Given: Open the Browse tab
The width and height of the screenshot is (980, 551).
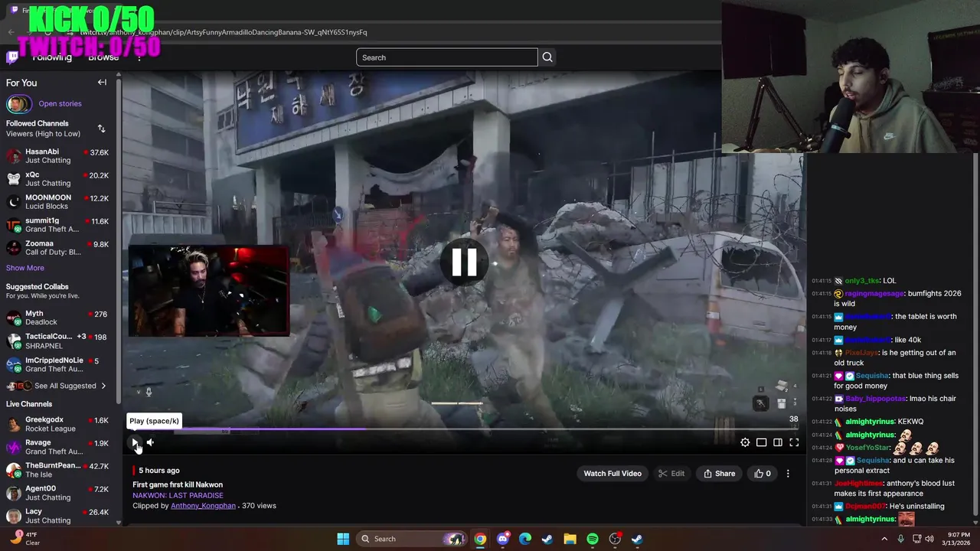Looking at the screenshot, I should tap(103, 57).
